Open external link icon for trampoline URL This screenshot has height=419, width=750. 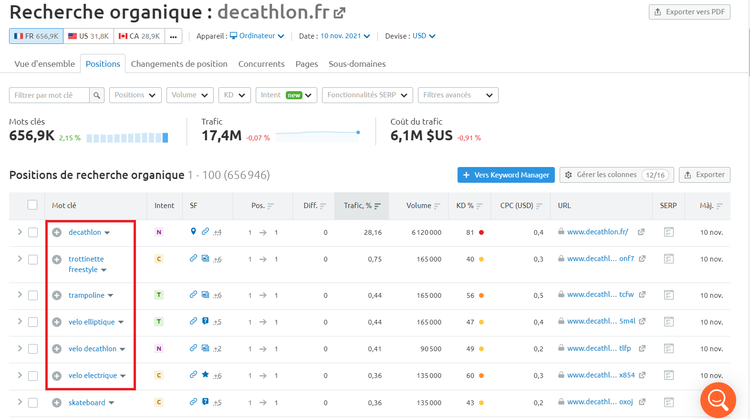click(642, 295)
